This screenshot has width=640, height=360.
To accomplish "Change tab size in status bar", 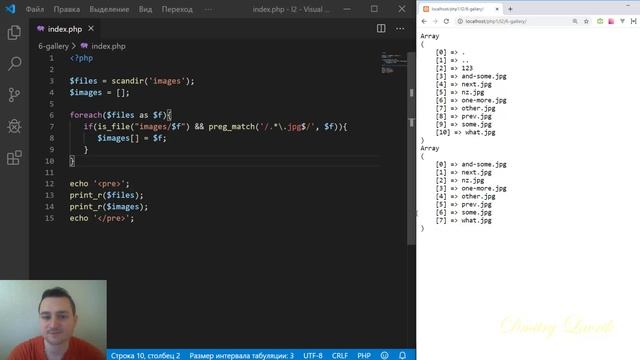I will pos(241,356).
